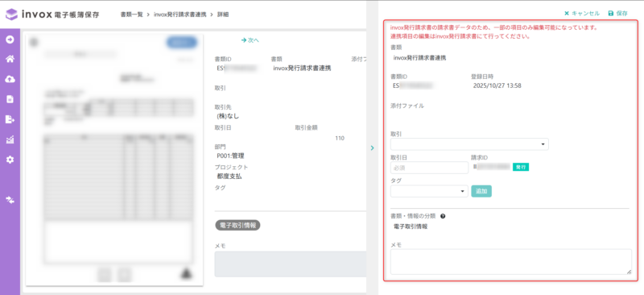The height and width of the screenshot is (295, 644).
Task: Collapse the edit panel with the chevron
Action: pyautogui.click(x=372, y=147)
